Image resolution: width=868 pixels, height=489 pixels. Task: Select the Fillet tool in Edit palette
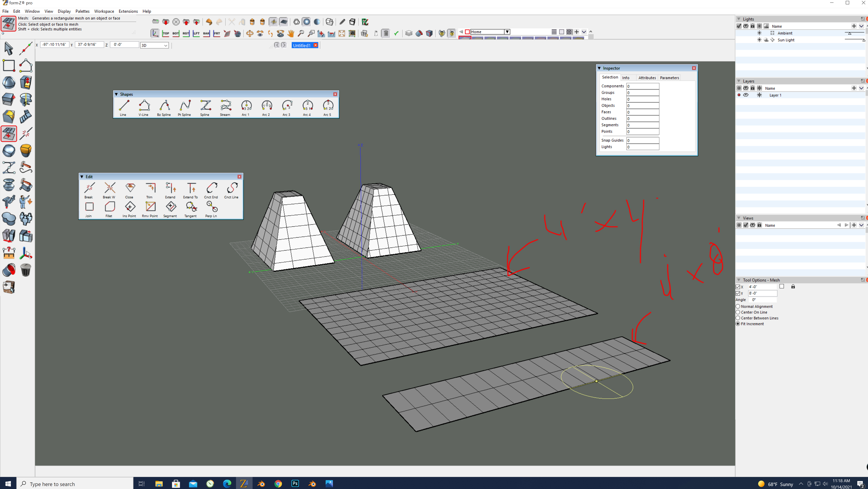click(x=110, y=209)
